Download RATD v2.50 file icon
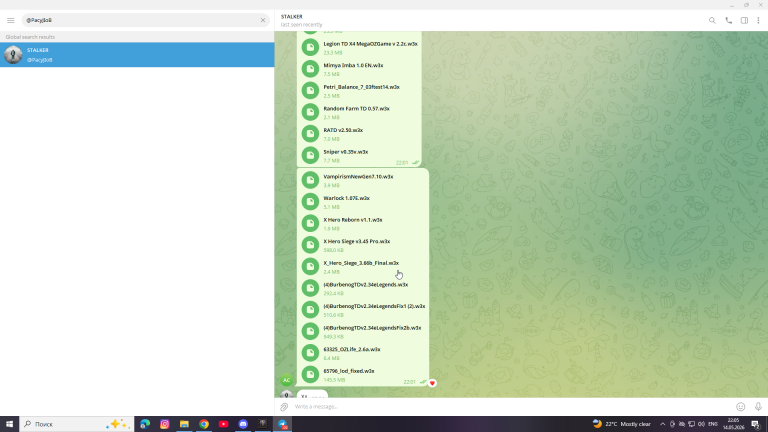The height and width of the screenshot is (432, 768). click(310, 134)
